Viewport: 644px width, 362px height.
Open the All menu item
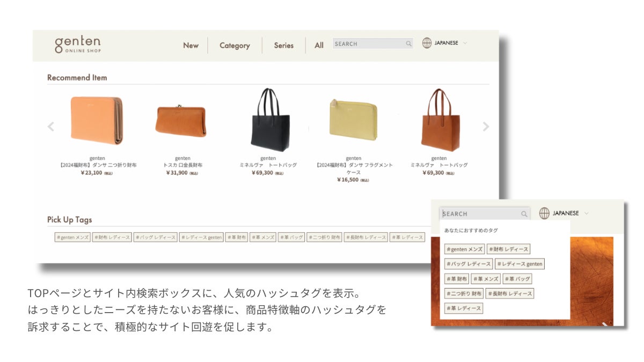coord(319,46)
